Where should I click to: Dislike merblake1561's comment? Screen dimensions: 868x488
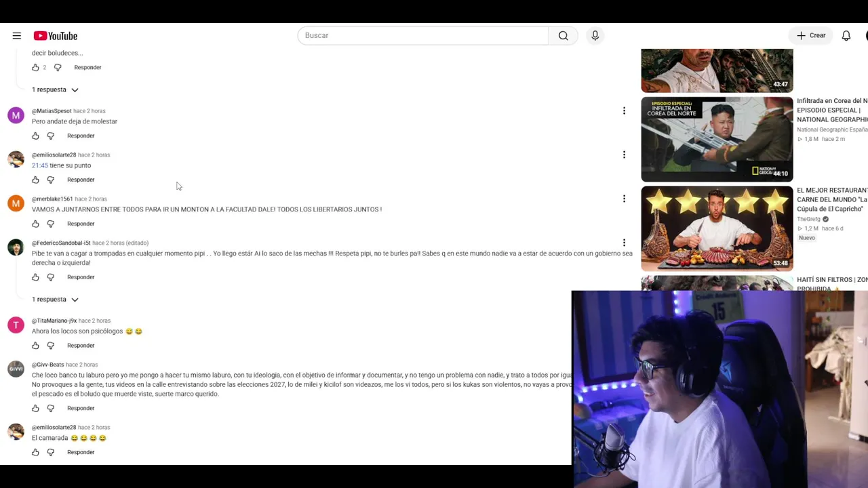click(50, 224)
